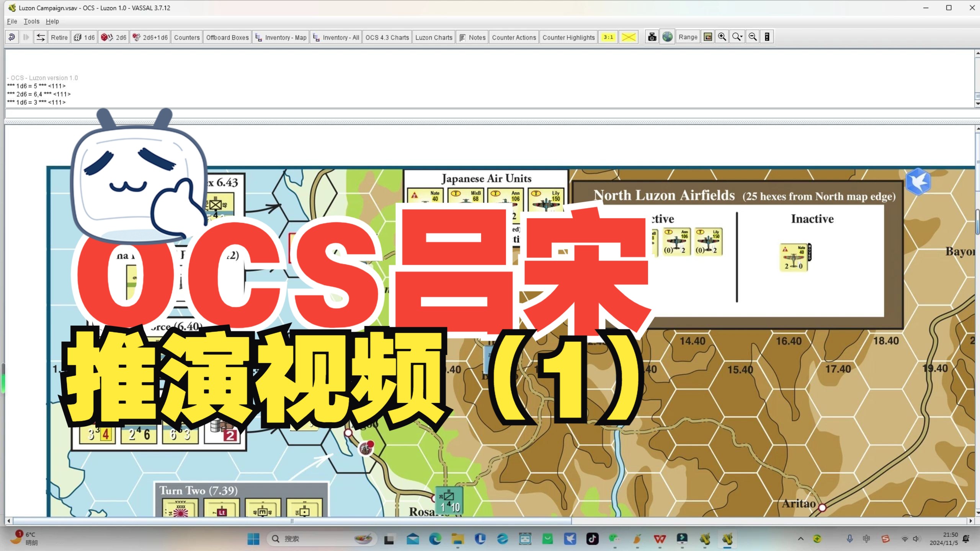This screenshot has height=551, width=980.
Task: Click the Retire button
Action: click(59, 37)
